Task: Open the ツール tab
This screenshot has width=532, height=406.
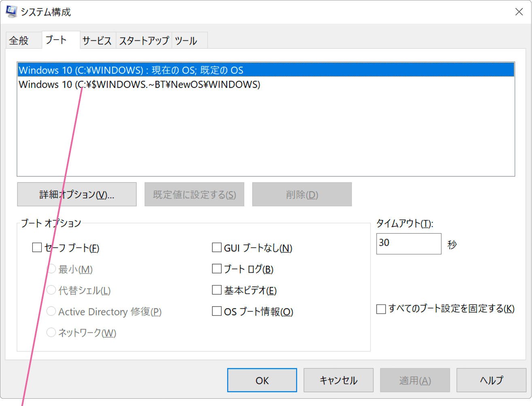Action: click(x=189, y=40)
